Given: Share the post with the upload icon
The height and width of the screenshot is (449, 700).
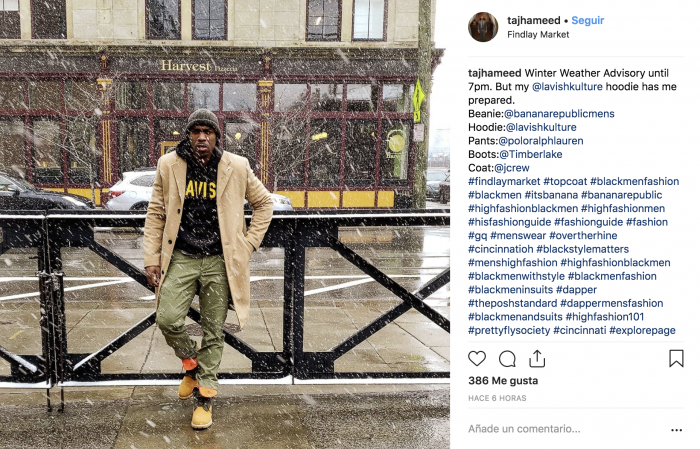Looking at the screenshot, I should tap(537, 358).
